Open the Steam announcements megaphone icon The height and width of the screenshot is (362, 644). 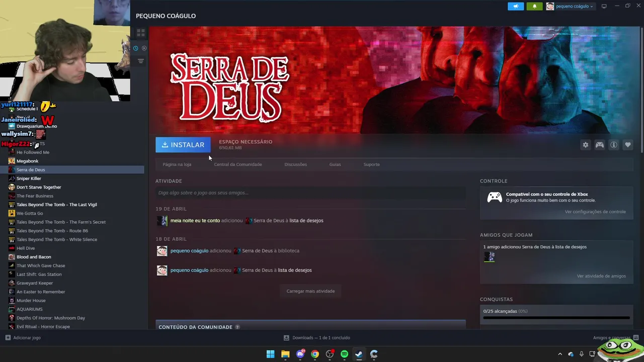(x=516, y=6)
